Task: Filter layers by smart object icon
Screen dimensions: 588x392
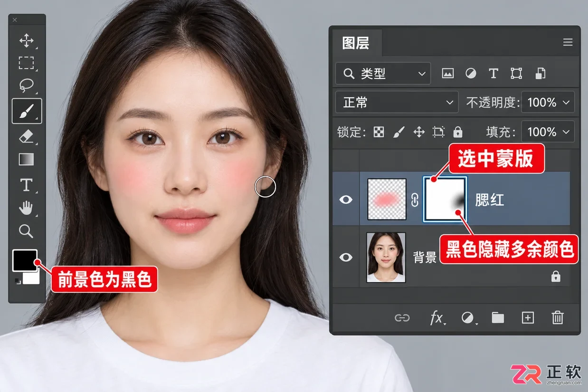Action: 540,74
